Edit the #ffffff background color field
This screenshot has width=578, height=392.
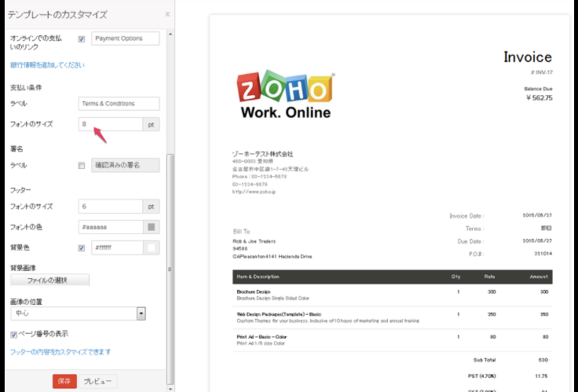tap(117, 247)
